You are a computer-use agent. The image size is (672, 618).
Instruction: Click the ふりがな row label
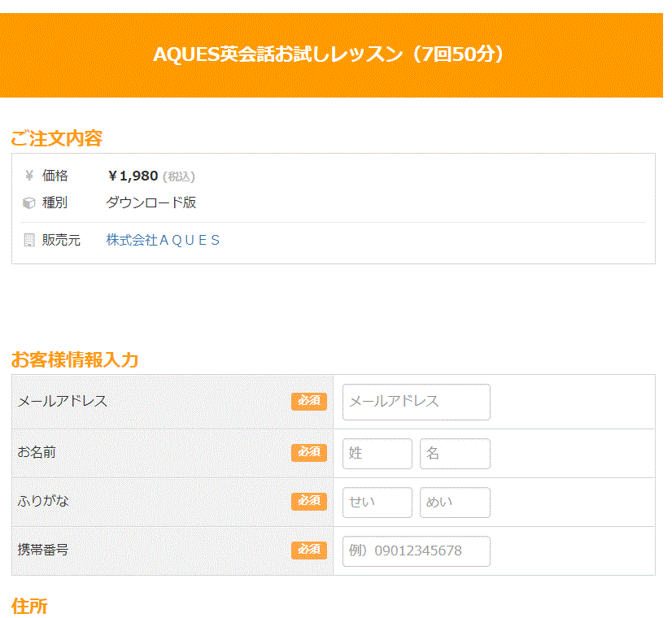coord(43,501)
